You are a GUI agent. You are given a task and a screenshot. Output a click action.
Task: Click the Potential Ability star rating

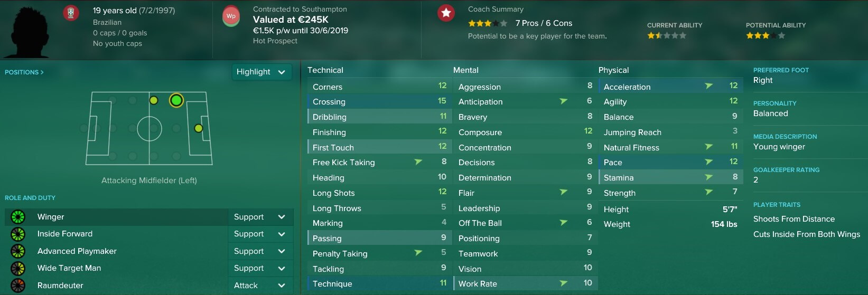766,36
